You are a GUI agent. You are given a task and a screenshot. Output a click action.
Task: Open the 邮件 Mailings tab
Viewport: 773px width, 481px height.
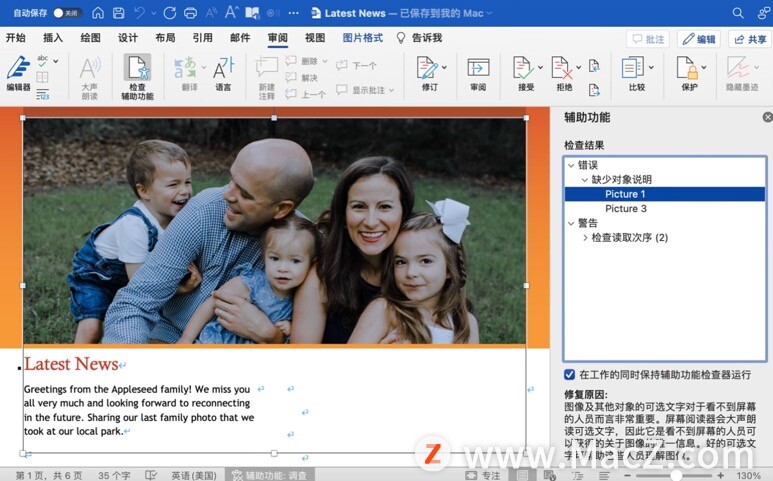pyautogui.click(x=240, y=37)
